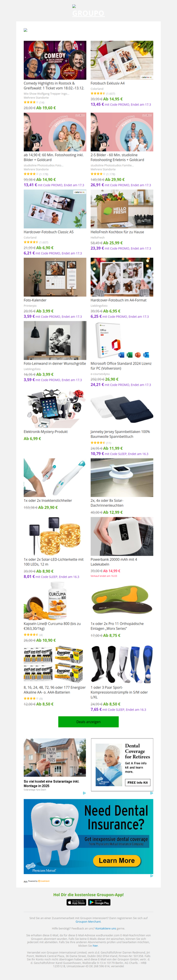Click the solar panel cost 2025 ad

(55, 765)
